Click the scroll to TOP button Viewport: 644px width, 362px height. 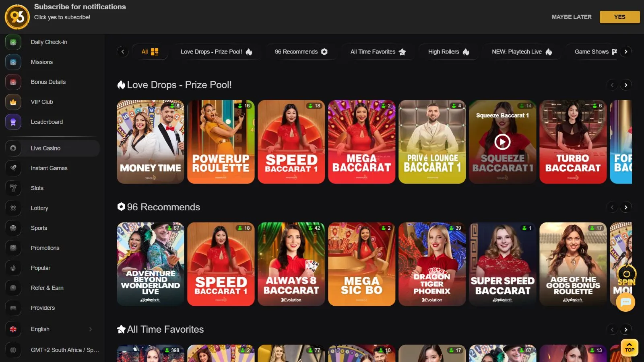click(630, 347)
